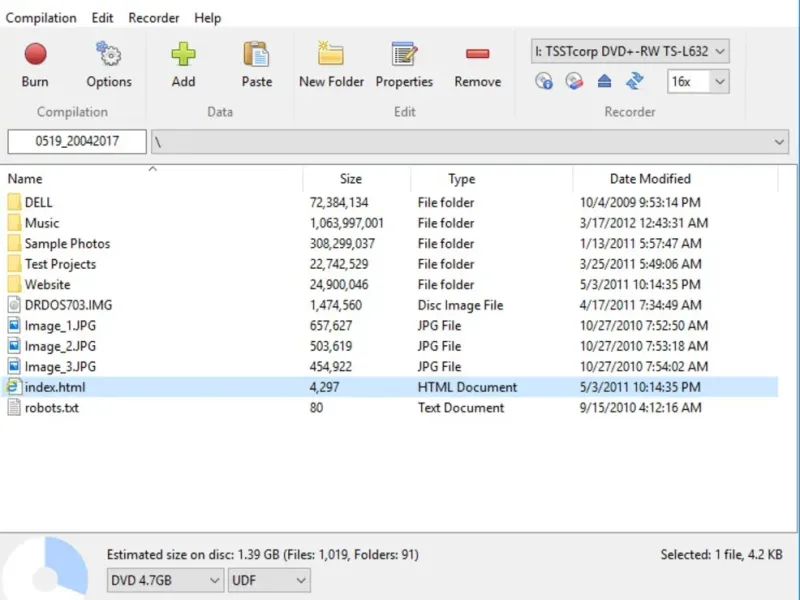Image resolution: width=800 pixels, height=600 pixels.
Task: Click the green Add plus icon
Action: pos(183,54)
